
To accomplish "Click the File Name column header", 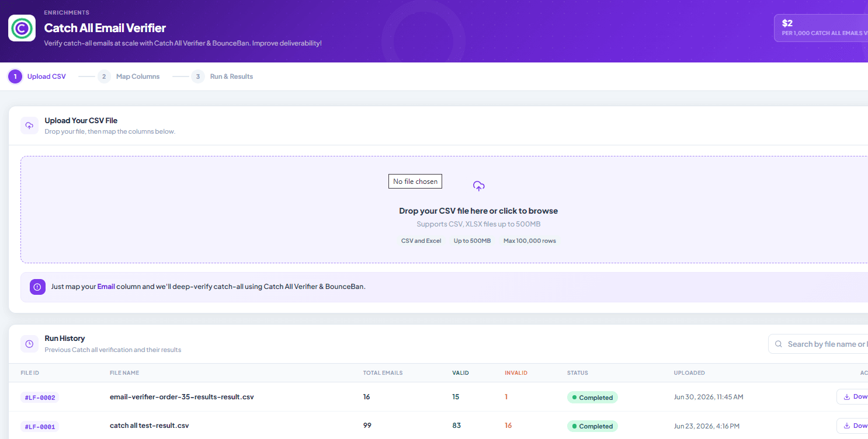I will (x=124, y=373).
